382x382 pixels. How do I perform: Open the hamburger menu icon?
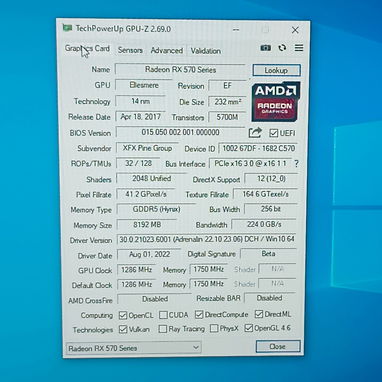point(299,48)
